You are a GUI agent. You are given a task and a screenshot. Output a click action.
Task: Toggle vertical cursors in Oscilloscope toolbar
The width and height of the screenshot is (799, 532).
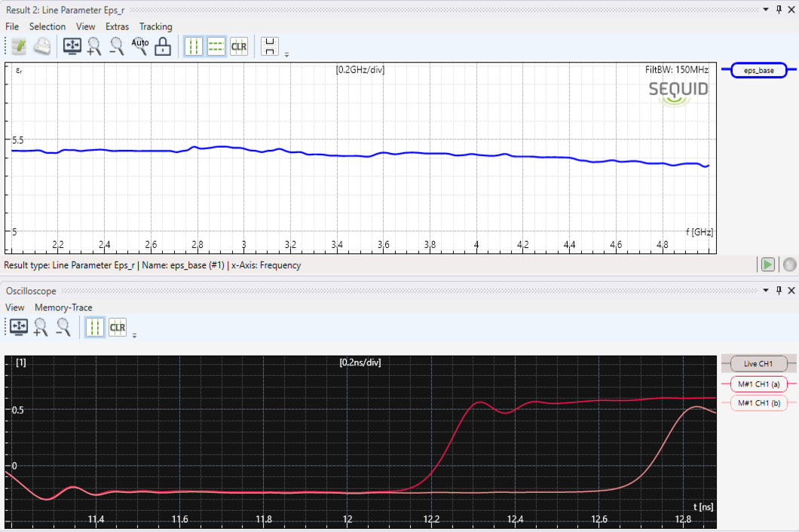click(95, 327)
